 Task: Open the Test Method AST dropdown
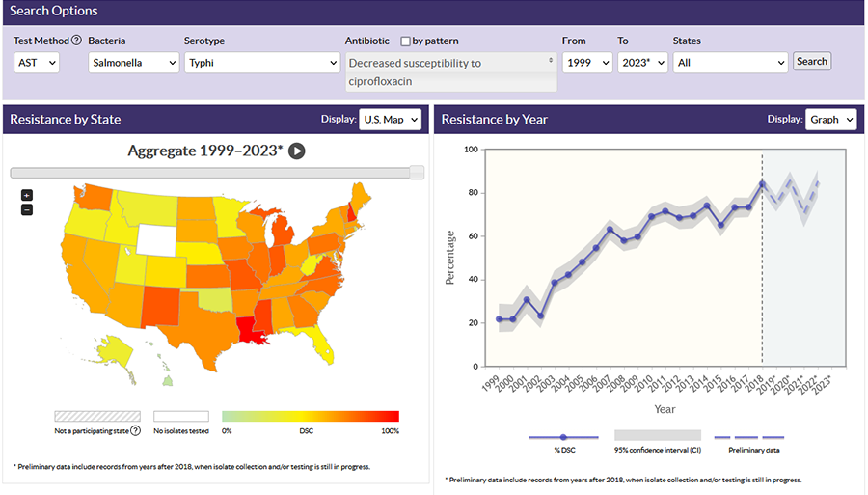37,62
